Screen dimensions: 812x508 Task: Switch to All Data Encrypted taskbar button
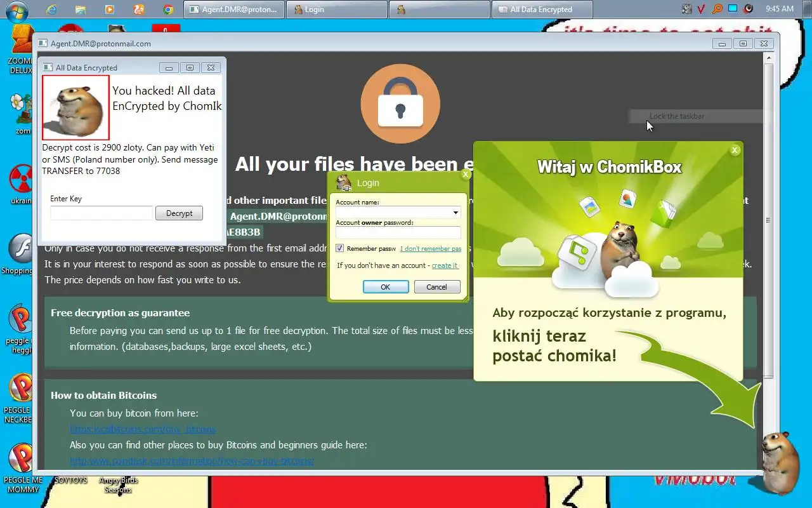click(x=542, y=10)
